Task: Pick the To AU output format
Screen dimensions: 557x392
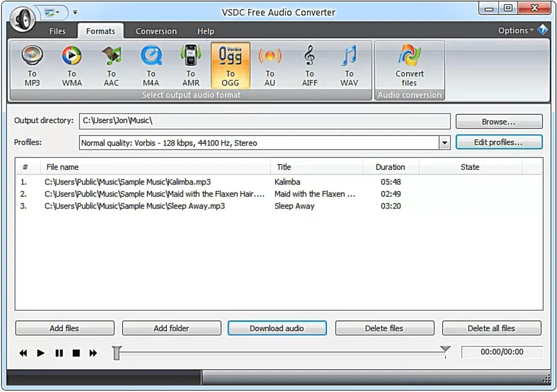Action: click(x=270, y=66)
